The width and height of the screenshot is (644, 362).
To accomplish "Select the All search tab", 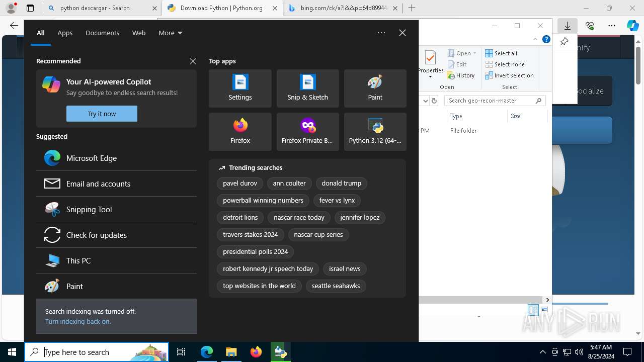I will point(40,33).
